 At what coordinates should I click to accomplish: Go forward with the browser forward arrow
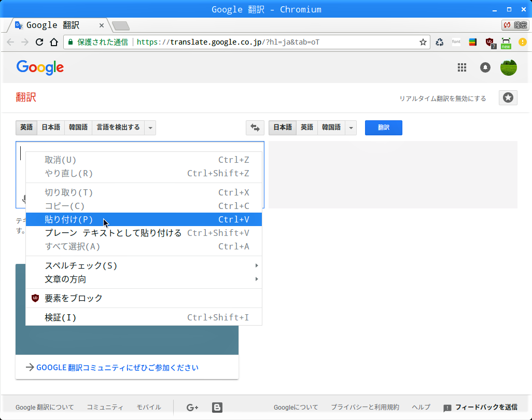click(x=25, y=42)
